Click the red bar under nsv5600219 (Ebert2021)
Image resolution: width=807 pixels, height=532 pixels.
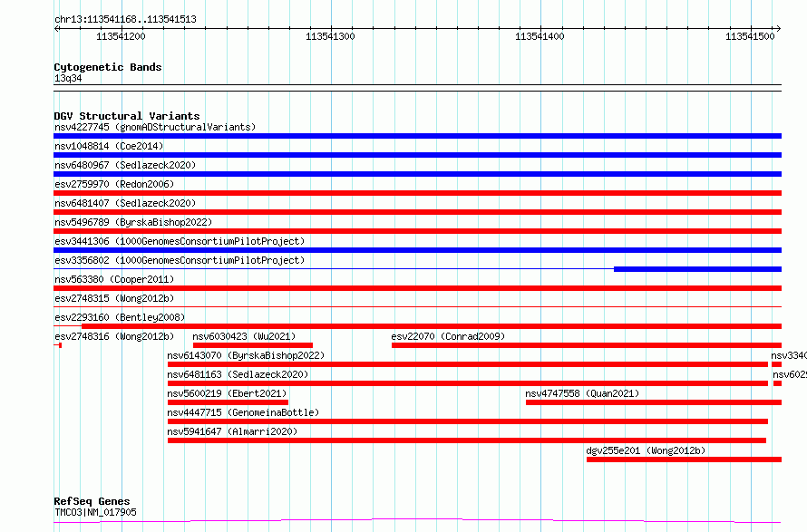228,402
